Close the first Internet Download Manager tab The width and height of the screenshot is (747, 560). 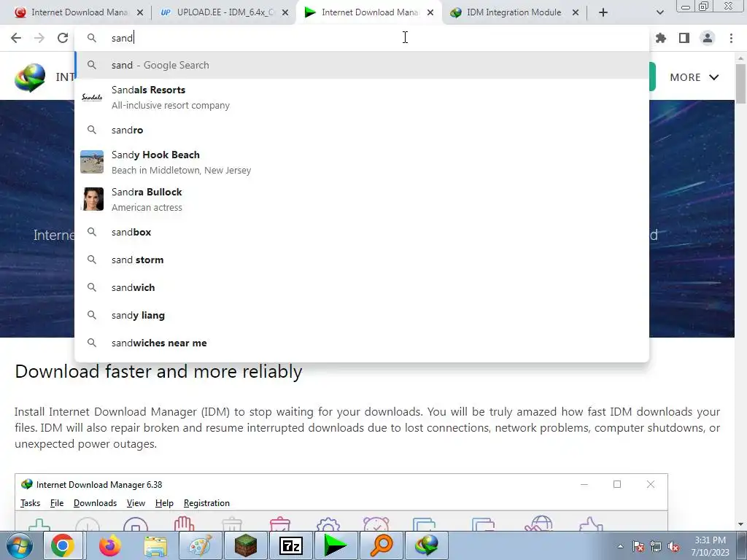(x=140, y=13)
